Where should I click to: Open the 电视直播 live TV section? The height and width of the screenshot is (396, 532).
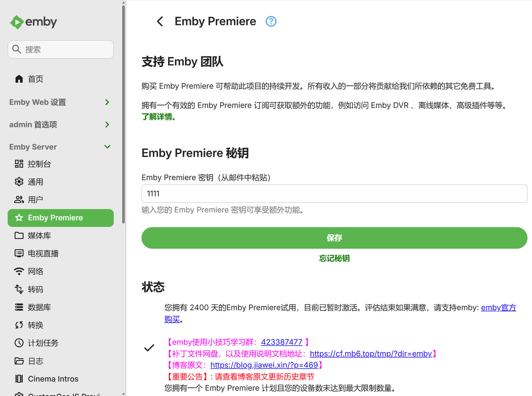(43, 253)
